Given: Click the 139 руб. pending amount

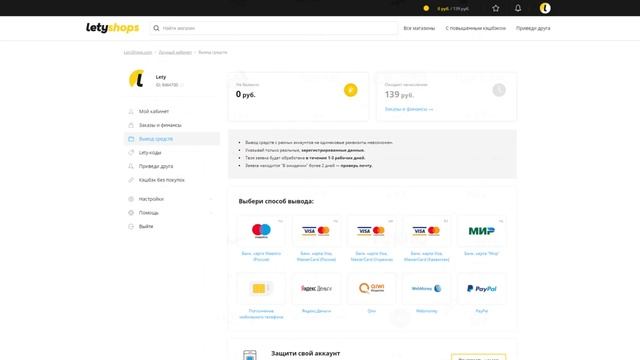Looking at the screenshot, I should pos(399,94).
